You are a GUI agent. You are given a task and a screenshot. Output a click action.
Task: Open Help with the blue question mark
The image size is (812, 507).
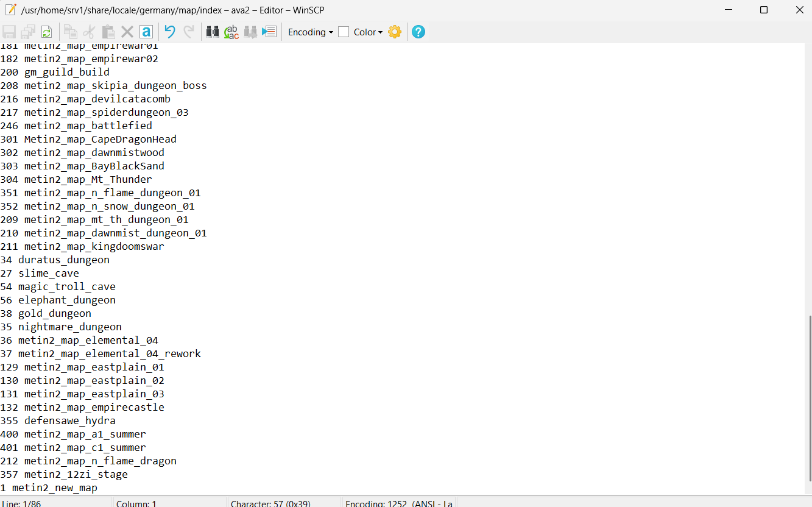pyautogui.click(x=418, y=32)
